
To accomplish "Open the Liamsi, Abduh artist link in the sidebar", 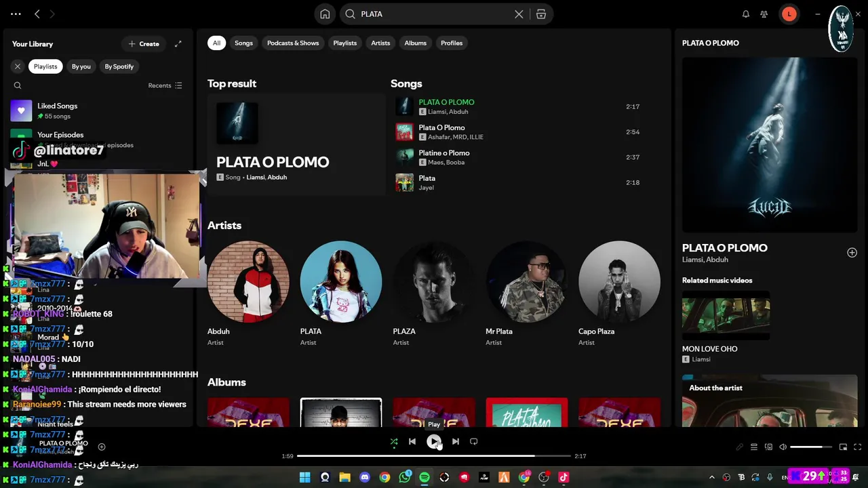I will (705, 260).
